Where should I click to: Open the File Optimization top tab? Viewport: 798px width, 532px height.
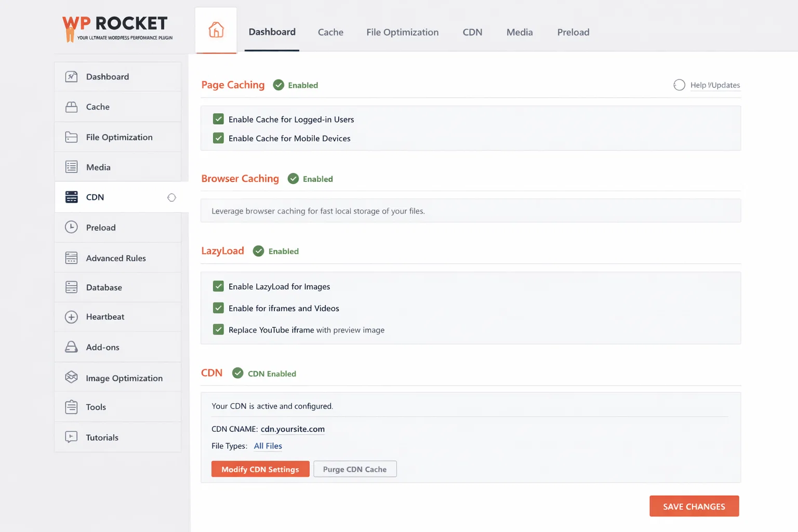(402, 32)
